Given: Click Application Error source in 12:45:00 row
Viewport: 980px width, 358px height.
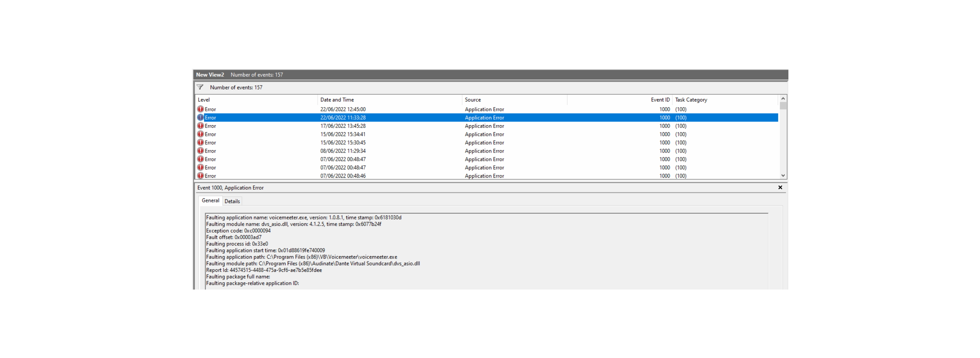Looking at the screenshot, I should tap(484, 109).
